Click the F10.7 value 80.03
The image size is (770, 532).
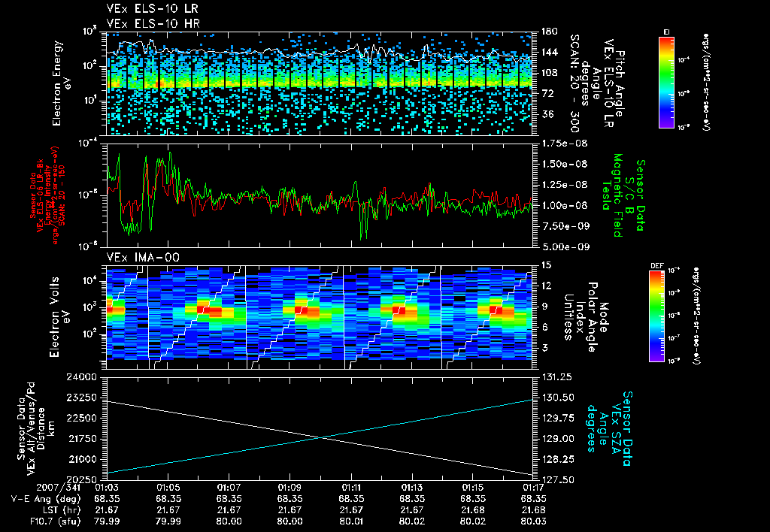click(x=534, y=521)
